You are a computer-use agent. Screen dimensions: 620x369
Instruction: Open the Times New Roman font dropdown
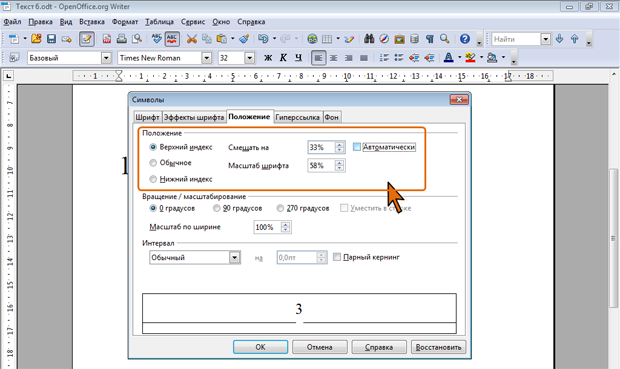click(206, 58)
